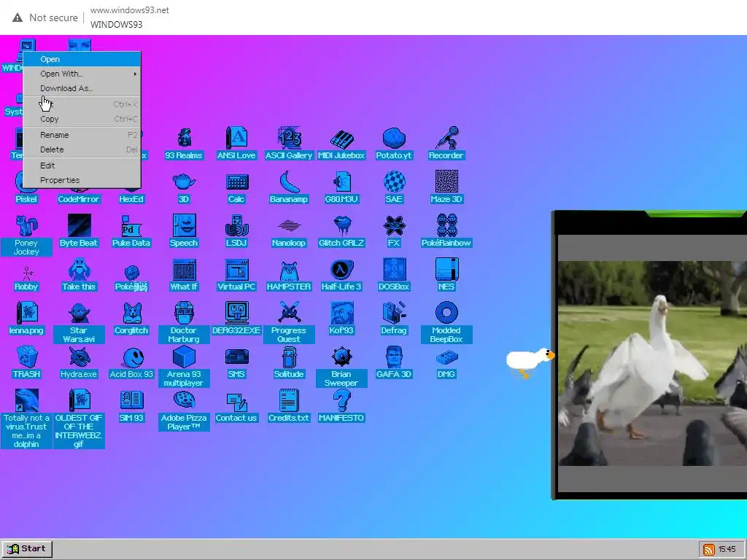Expand the Open With submenu

pyautogui.click(x=82, y=74)
